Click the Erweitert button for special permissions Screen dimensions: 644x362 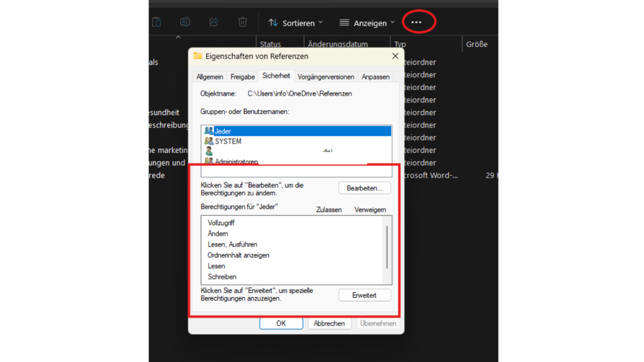click(364, 295)
